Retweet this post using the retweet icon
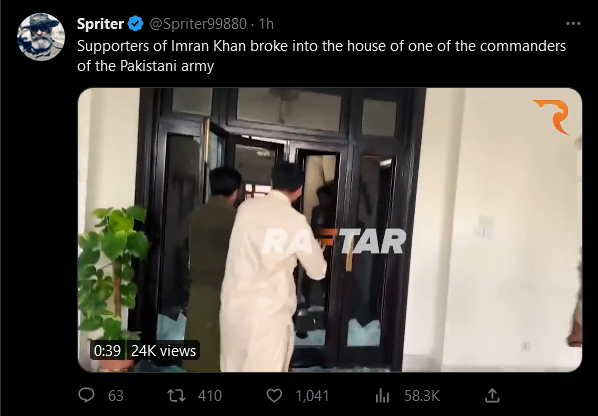 pyautogui.click(x=177, y=395)
